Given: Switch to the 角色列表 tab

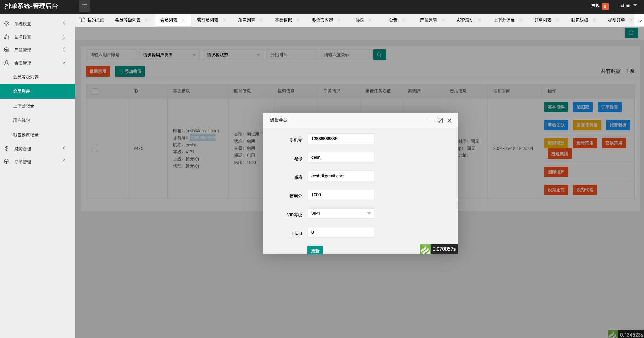Looking at the screenshot, I should click(247, 20).
